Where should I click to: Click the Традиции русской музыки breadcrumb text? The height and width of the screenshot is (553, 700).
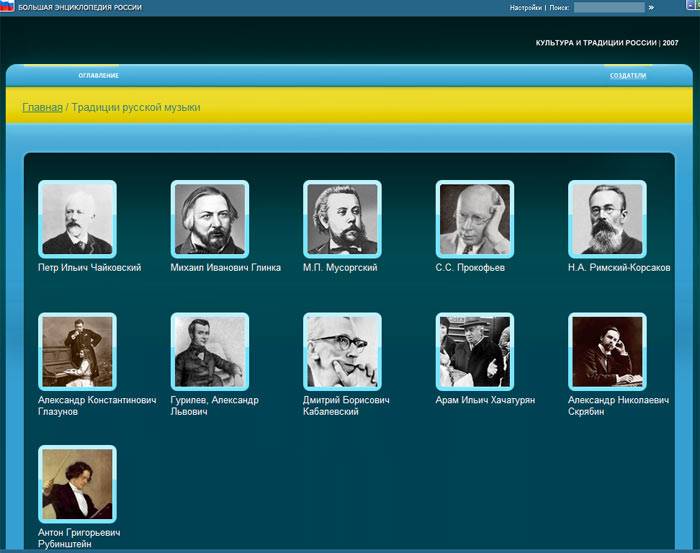click(x=136, y=108)
